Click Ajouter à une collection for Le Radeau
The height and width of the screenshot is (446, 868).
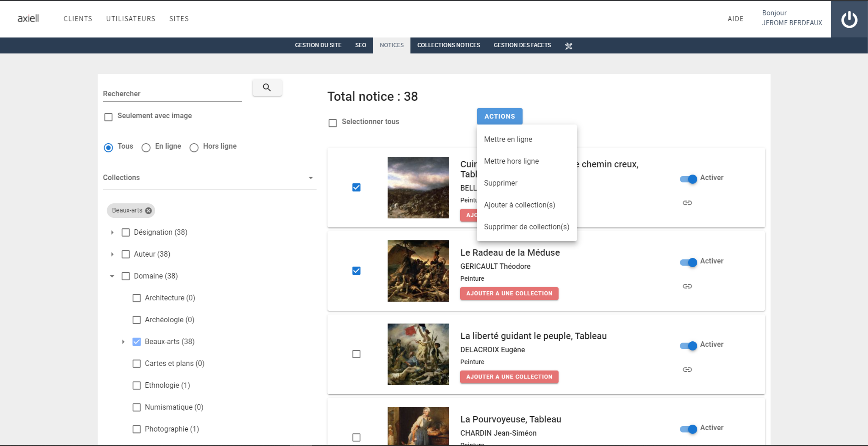(x=509, y=293)
